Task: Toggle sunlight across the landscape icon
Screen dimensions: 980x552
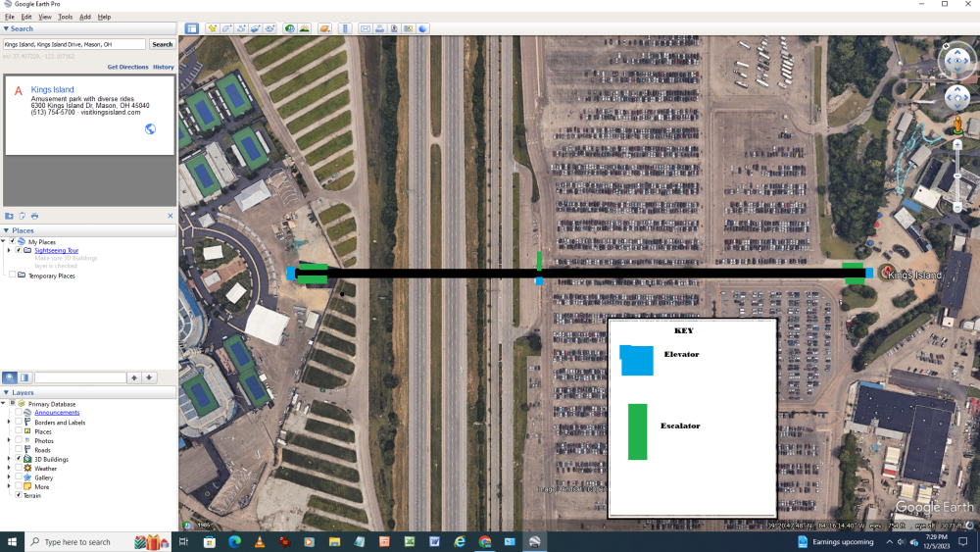Action: tap(305, 28)
